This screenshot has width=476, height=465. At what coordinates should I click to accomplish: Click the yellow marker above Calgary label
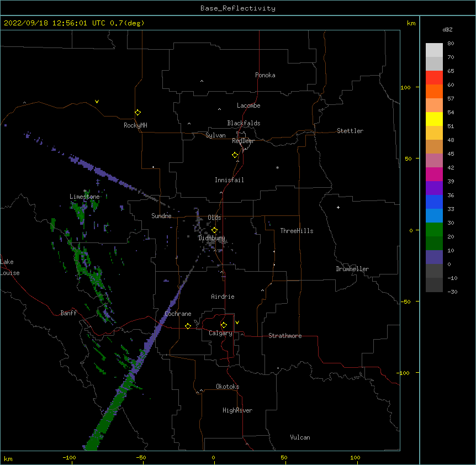pyautogui.click(x=224, y=325)
